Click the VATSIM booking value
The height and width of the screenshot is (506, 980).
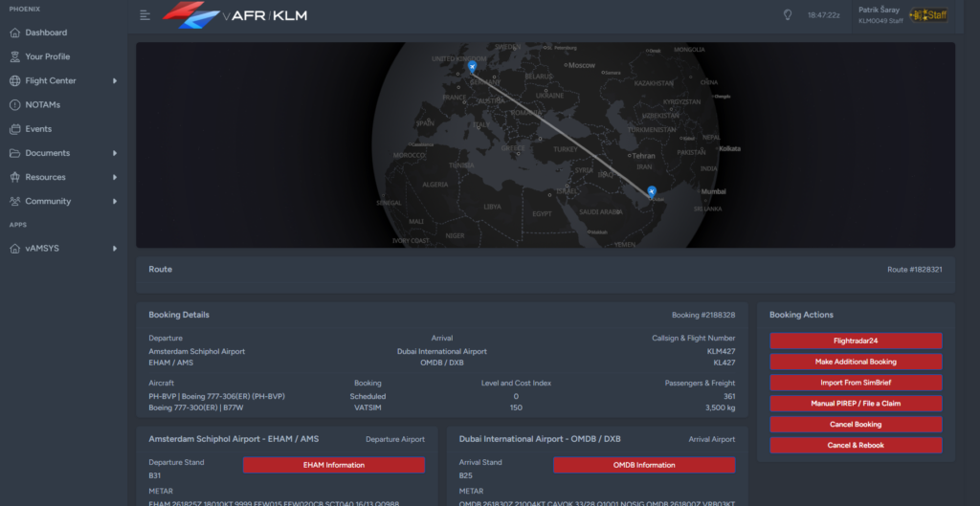pyautogui.click(x=367, y=407)
